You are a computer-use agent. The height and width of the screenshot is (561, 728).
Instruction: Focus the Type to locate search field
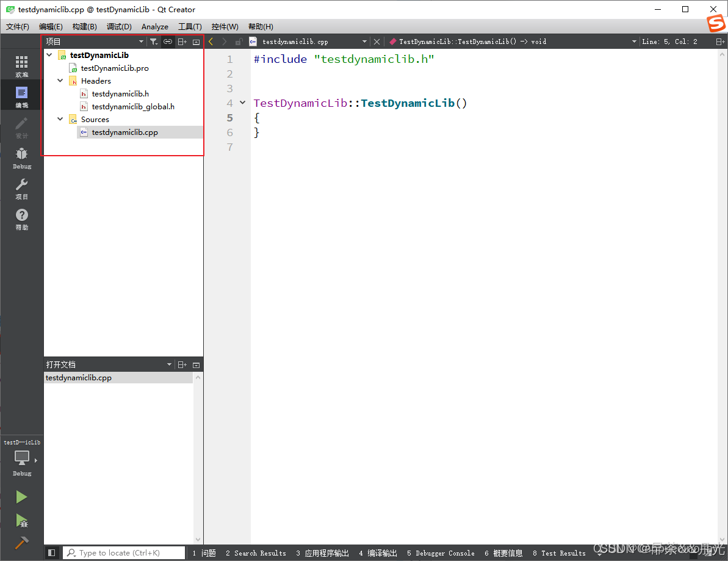124,552
